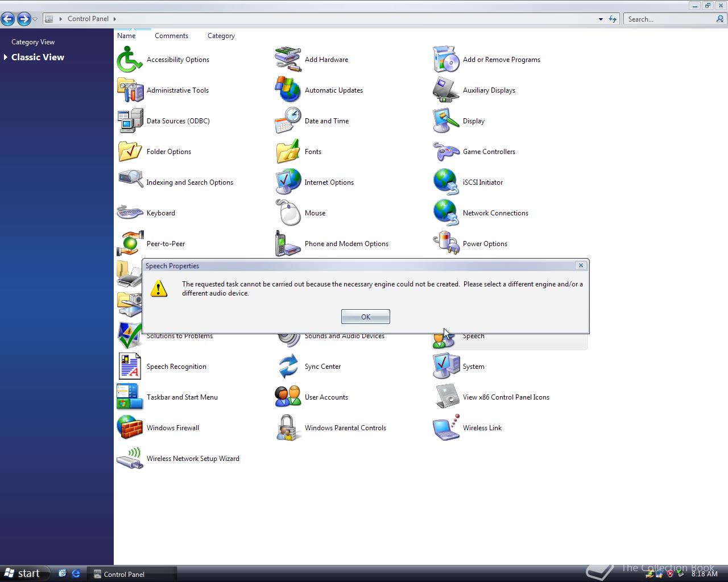Open the User Accounts icon
This screenshot has height=582, width=728.
coord(288,397)
